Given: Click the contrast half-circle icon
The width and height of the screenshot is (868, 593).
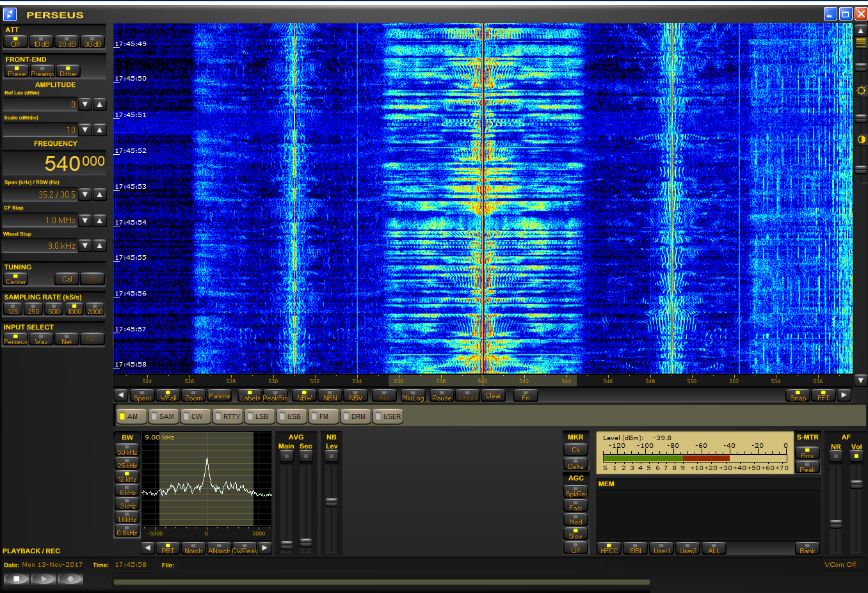Looking at the screenshot, I should [x=861, y=139].
